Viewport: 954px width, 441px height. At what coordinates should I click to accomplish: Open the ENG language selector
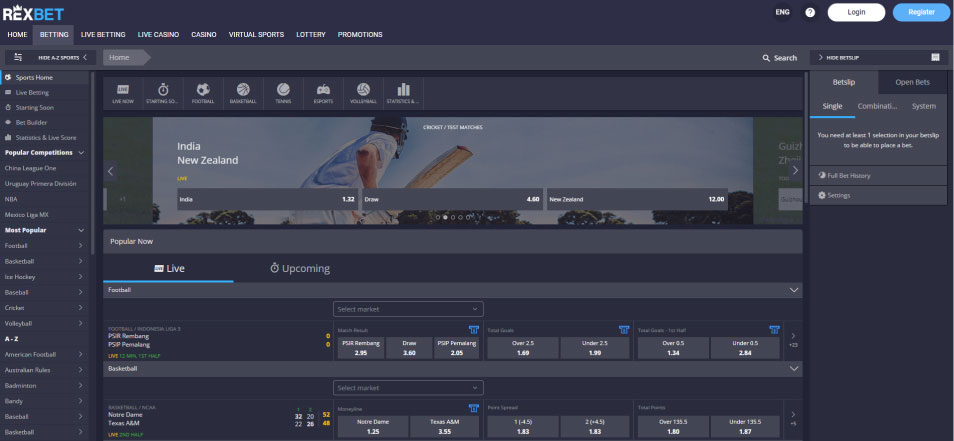pos(782,12)
